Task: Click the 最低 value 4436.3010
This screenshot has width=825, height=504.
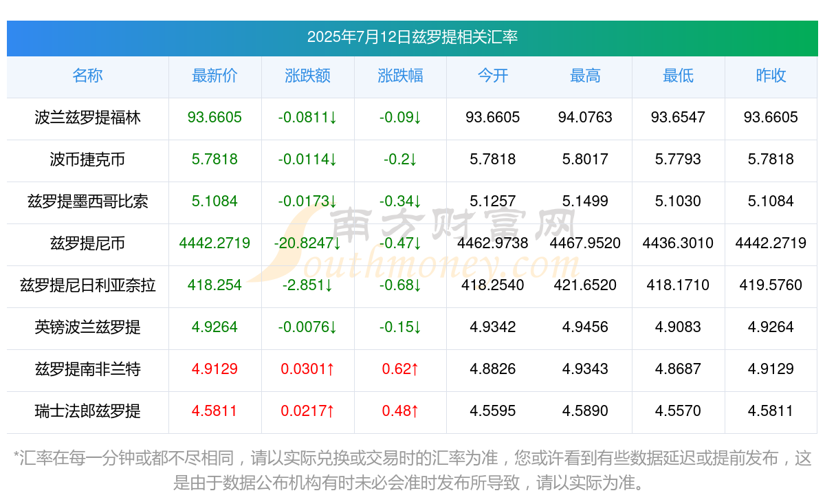Action: click(x=678, y=243)
